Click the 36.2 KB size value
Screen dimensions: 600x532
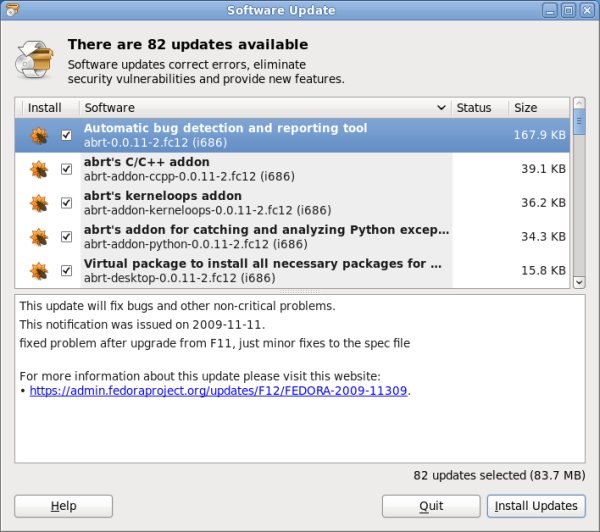(543, 202)
